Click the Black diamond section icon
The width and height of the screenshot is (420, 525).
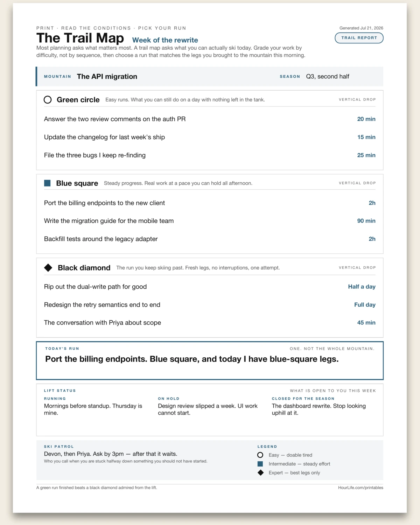(x=48, y=268)
